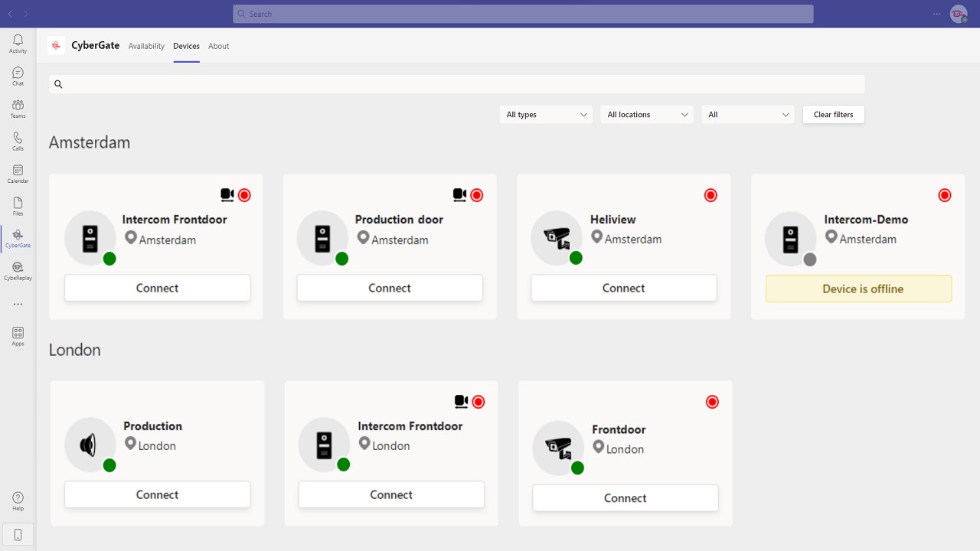Click the London section heading
Image resolution: width=980 pixels, height=551 pixels.
[x=75, y=350]
